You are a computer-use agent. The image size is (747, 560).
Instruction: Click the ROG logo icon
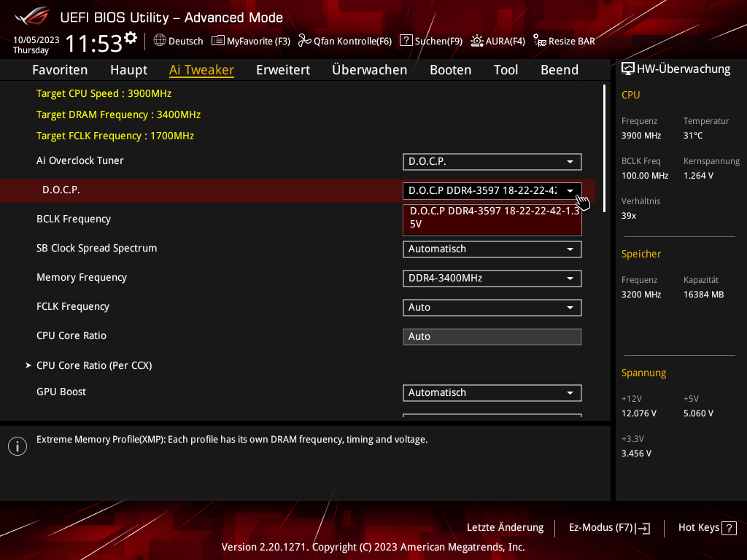tap(32, 17)
